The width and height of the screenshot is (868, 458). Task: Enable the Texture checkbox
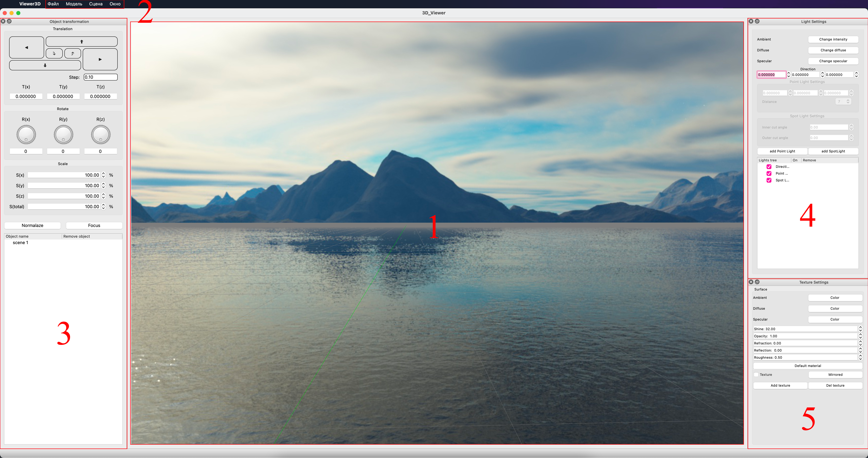[x=756, y=375]
